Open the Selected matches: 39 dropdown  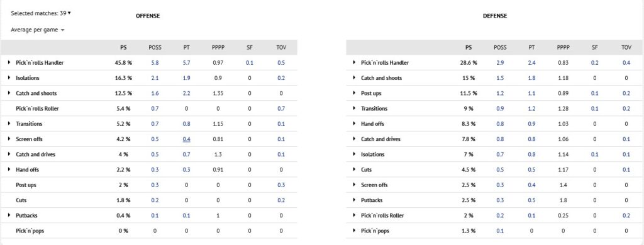pyautogui.click(x=41, y=13)
